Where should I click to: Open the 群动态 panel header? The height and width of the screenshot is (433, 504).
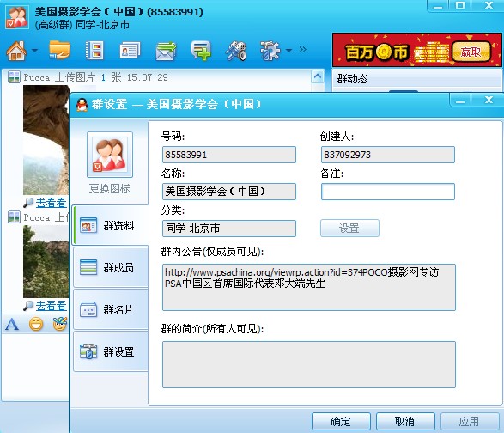tap(416, 79)
